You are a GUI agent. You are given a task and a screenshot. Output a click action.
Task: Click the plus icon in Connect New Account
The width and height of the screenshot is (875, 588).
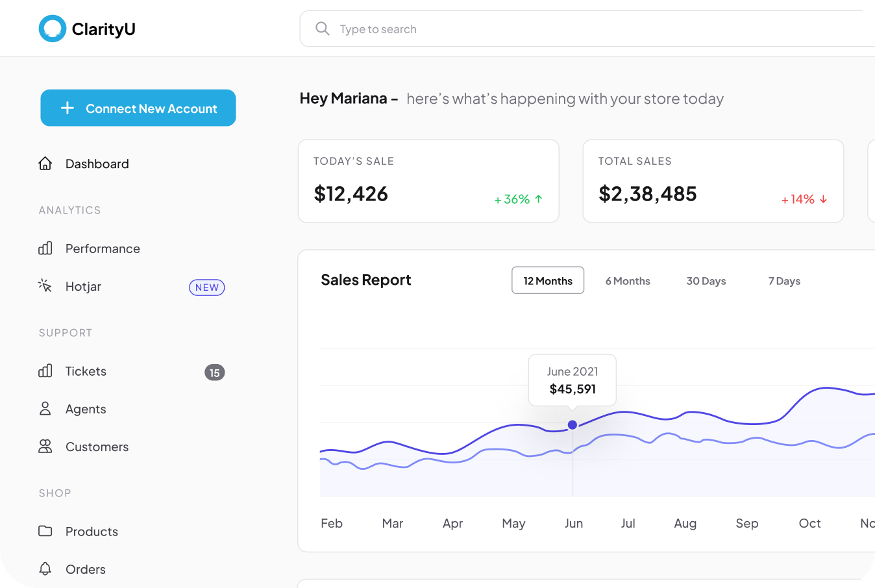pyautogui.click(x=68, y=108)
